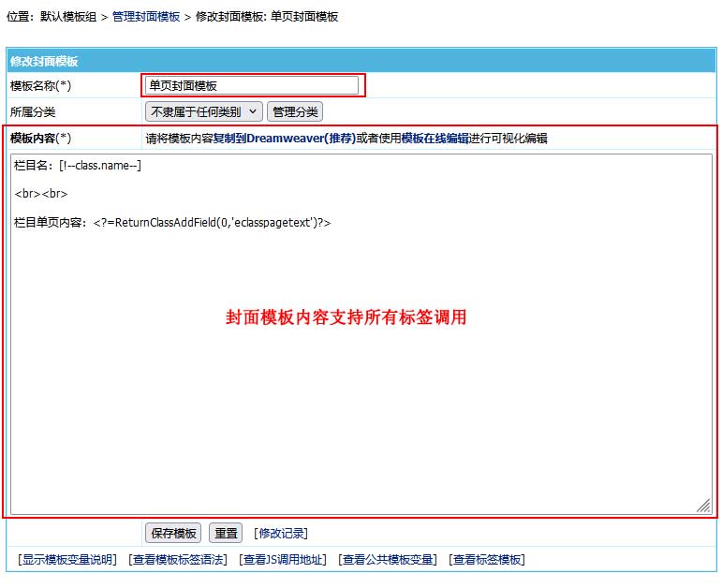
Task: Open the 查看JS调用地址 link
Action: (283, 560)
